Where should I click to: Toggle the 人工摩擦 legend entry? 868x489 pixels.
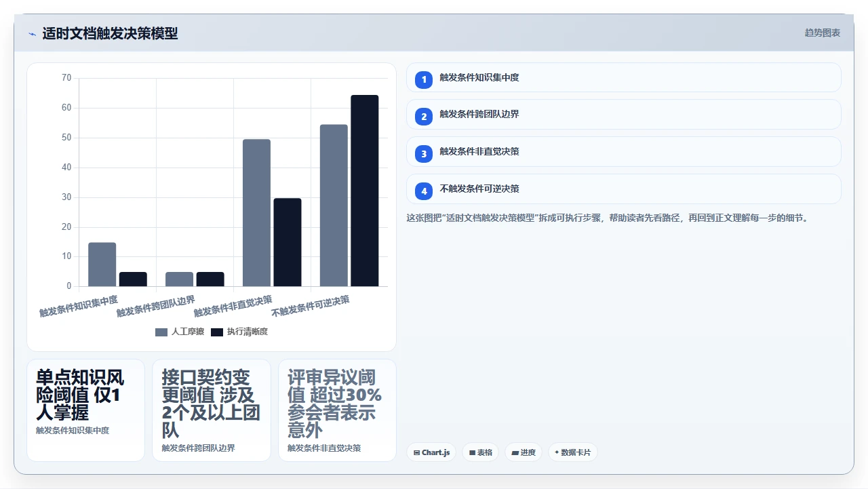point(180,332)
